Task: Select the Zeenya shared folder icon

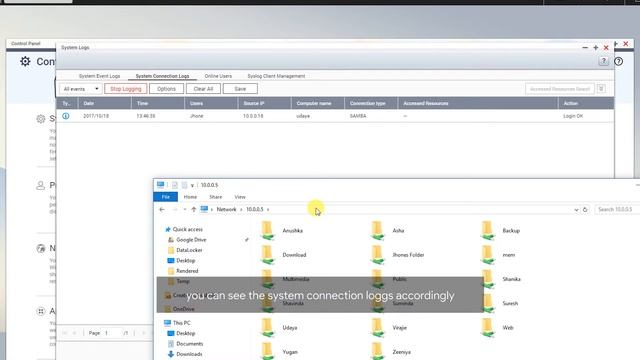Action: (x=378, y=351)
